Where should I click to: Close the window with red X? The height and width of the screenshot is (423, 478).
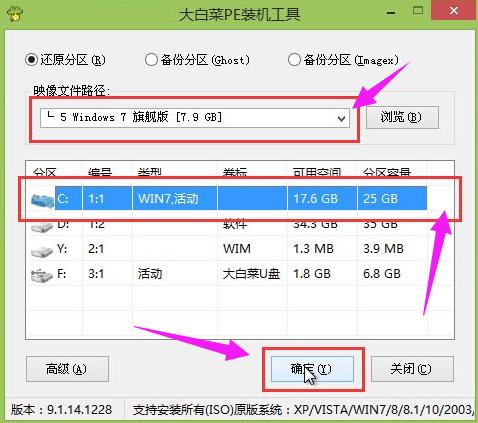tap(454, 11)
